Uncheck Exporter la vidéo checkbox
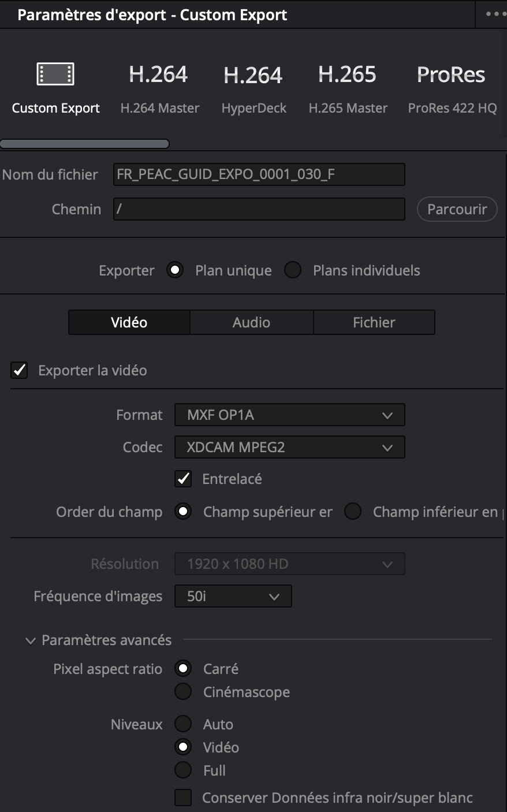The width and height of the screenshot is (507, 812). tap(19, 370)
